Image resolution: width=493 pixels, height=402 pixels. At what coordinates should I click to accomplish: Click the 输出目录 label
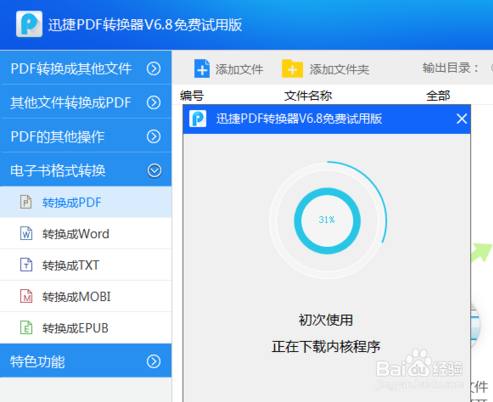[x=451, y=68]
